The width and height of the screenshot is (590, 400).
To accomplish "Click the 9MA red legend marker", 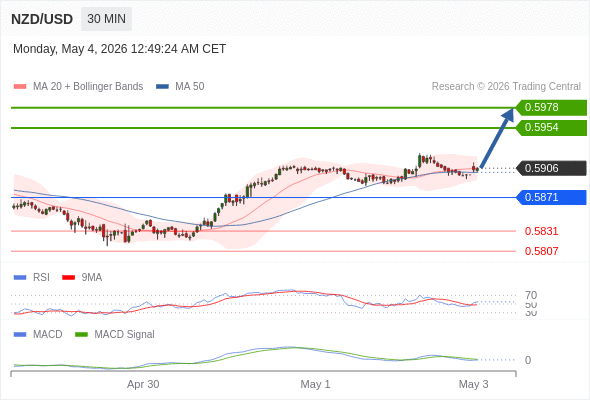I will pos(68,278).
